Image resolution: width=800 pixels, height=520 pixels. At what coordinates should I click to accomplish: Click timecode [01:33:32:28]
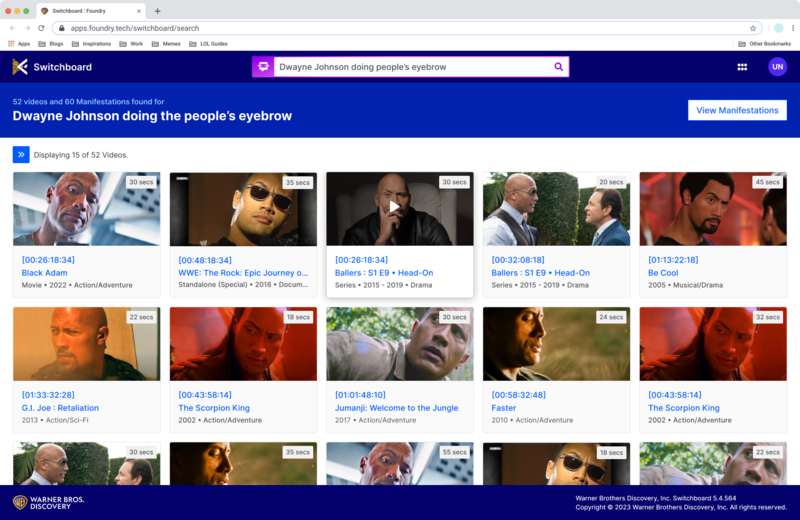coord(48,395)
